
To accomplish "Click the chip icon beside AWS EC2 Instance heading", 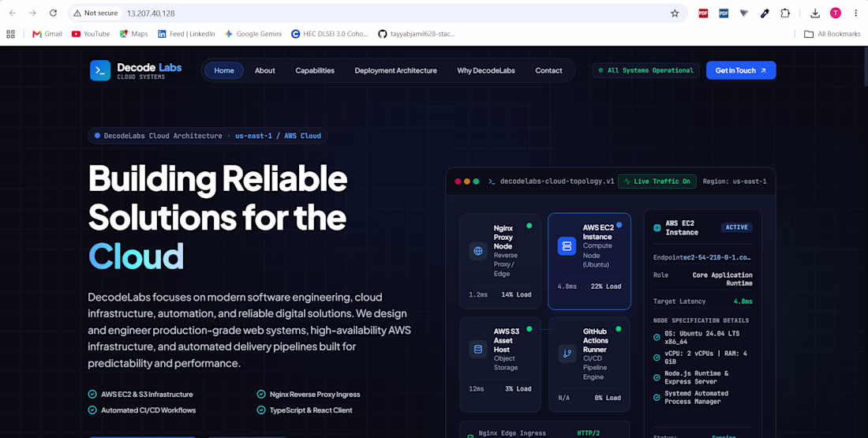I will click(657, 227).
